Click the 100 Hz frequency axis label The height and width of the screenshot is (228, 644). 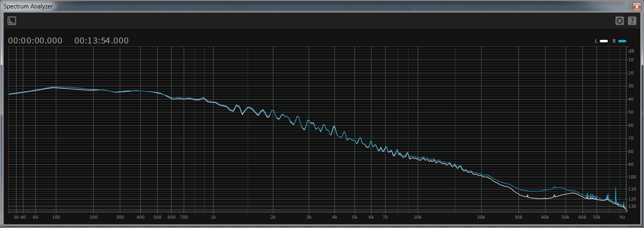[x=56, y=217]
